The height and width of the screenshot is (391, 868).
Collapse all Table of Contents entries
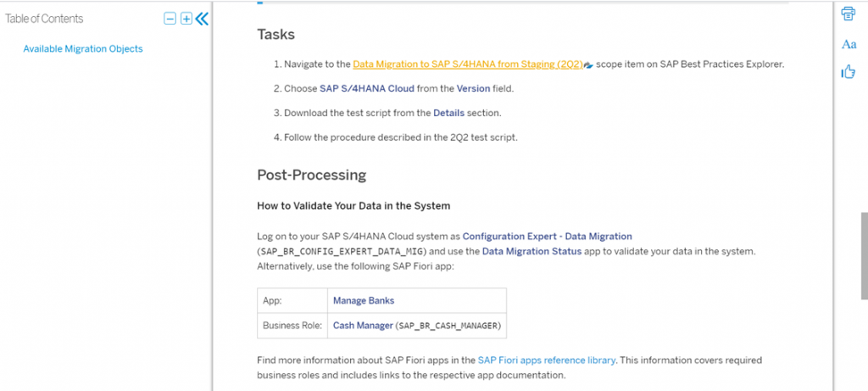click(x=170, y=19)
